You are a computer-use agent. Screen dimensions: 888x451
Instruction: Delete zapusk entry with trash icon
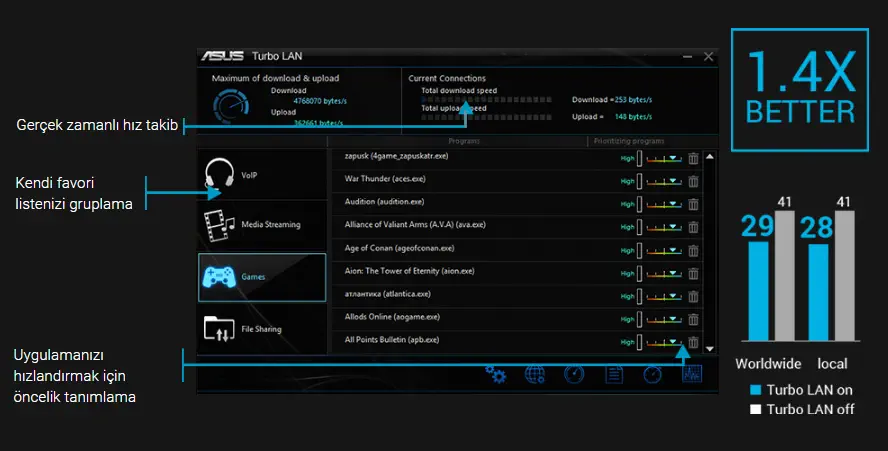pyautogui.click(x=693, y=158)
